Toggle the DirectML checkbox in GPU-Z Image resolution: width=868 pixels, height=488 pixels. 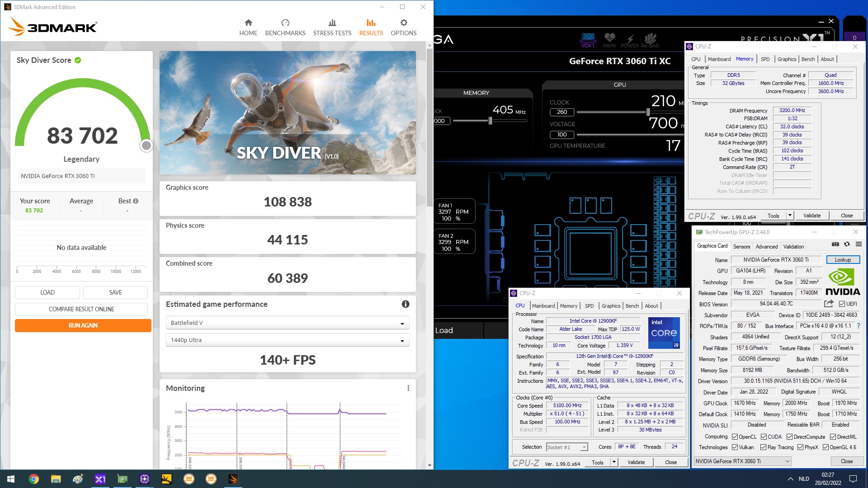(x=833, y=437)
